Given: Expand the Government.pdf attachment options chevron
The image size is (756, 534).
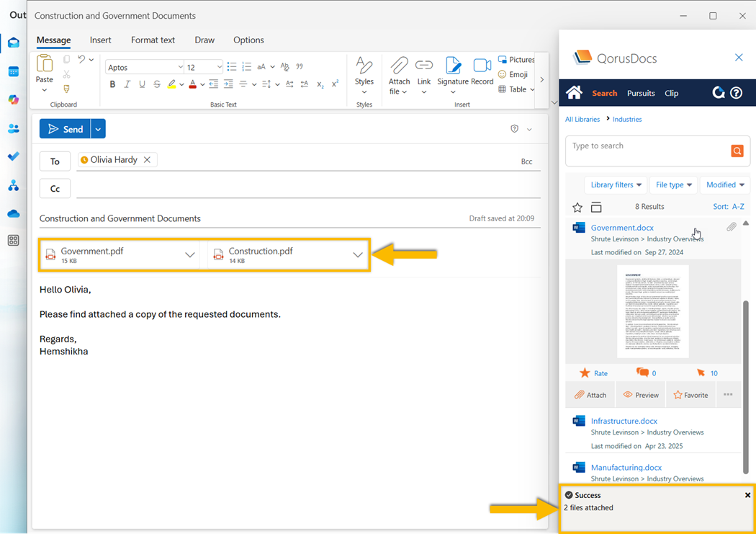Looking at the screenshot, I should coord(190,255).
